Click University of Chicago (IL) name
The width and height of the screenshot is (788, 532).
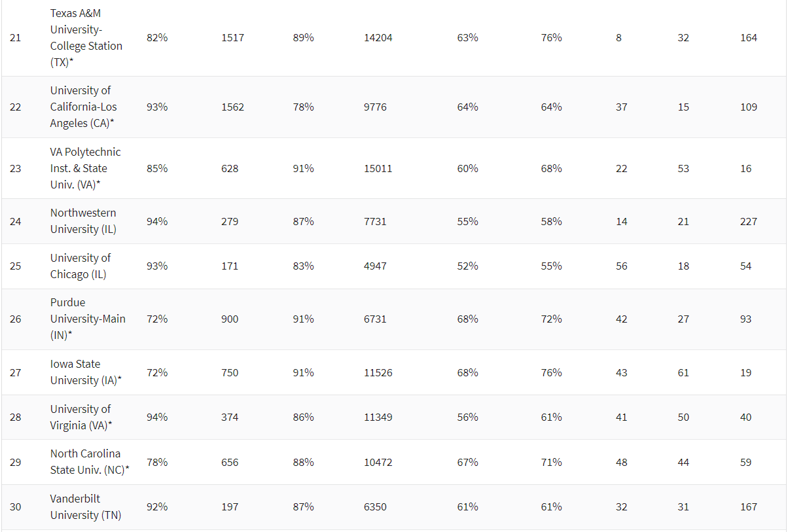[80, 266]
